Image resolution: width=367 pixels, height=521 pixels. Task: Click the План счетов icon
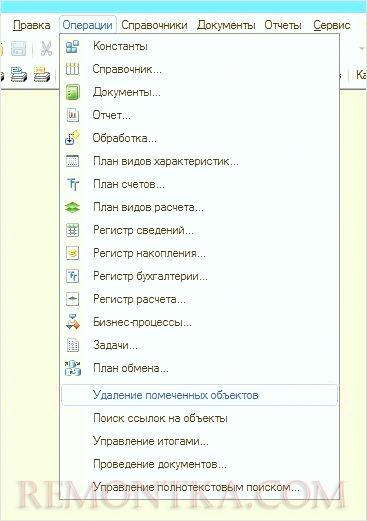[72, 184]
